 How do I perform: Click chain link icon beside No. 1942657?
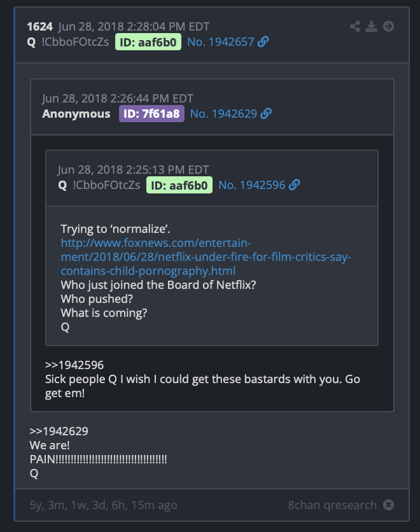[263, 42]
